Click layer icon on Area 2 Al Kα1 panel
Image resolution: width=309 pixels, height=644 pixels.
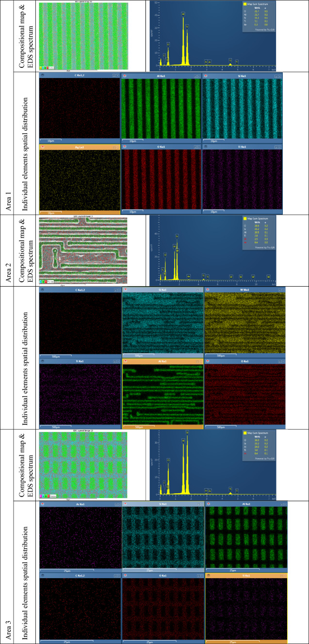(125, 361)
